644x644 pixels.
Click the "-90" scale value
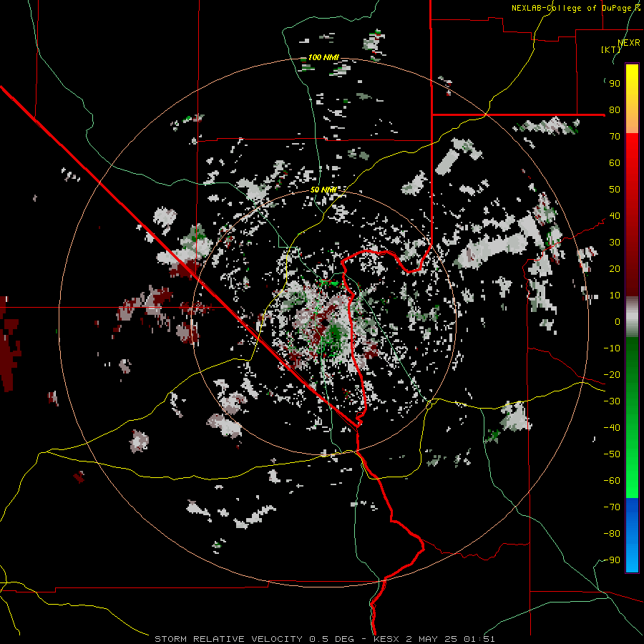tap(612, 560)
